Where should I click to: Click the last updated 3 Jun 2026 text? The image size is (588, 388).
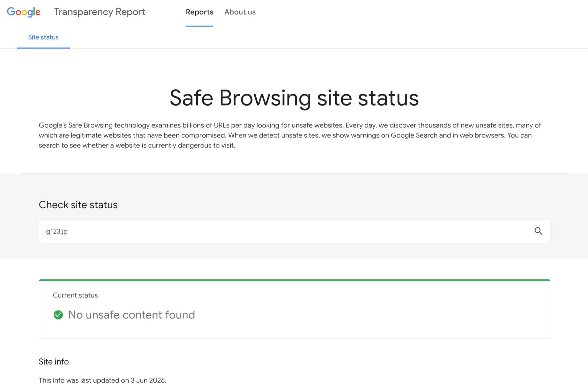click(x=103, y=380)
